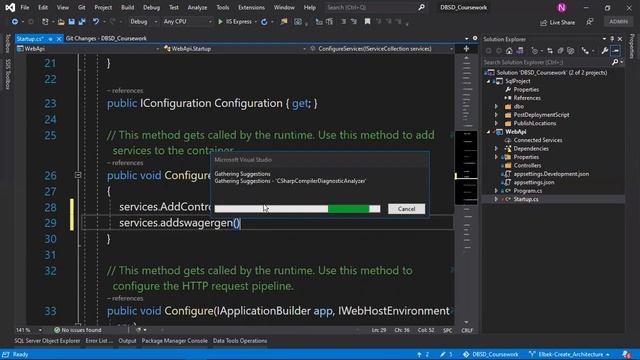The image size is (640, 360).
Task: Open the Error List tab
Action: pyautogui.click(x=99, y=341)
